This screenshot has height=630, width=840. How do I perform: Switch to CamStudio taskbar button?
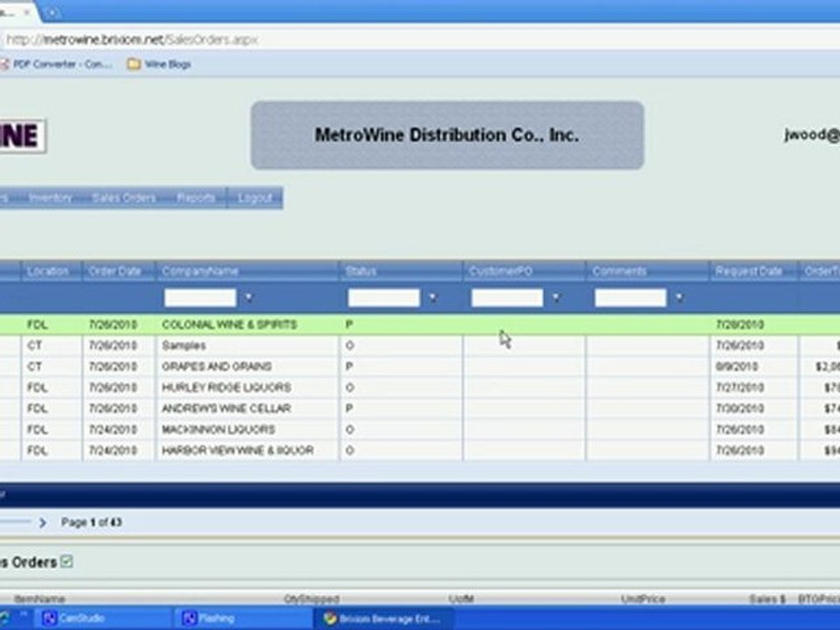103,619
